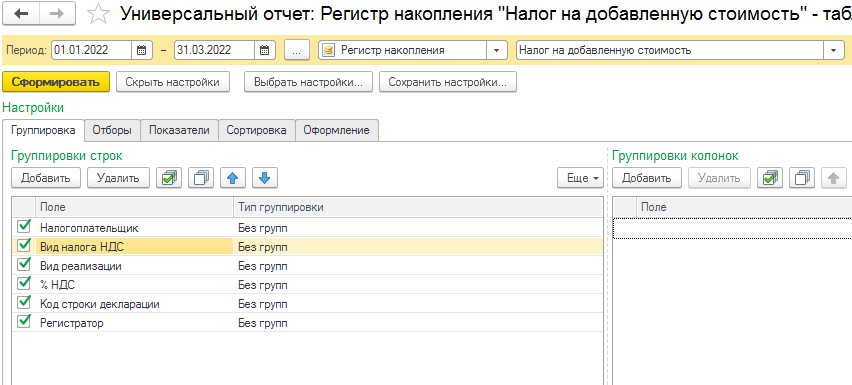Add a row grouping with Добавить
Screen dimensions: 852x385
pos(46,178)
